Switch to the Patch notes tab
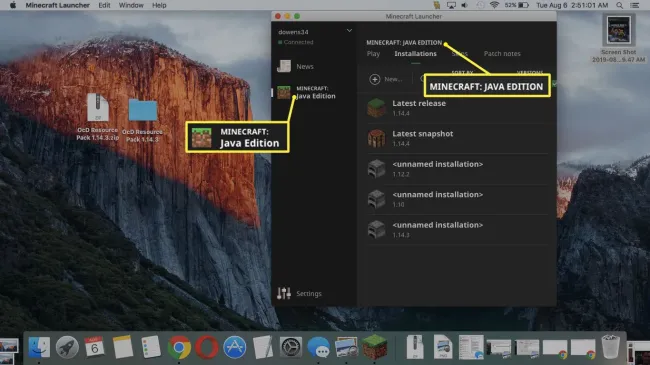Screen dimensions: 650x365 click(x=502, y=54)
